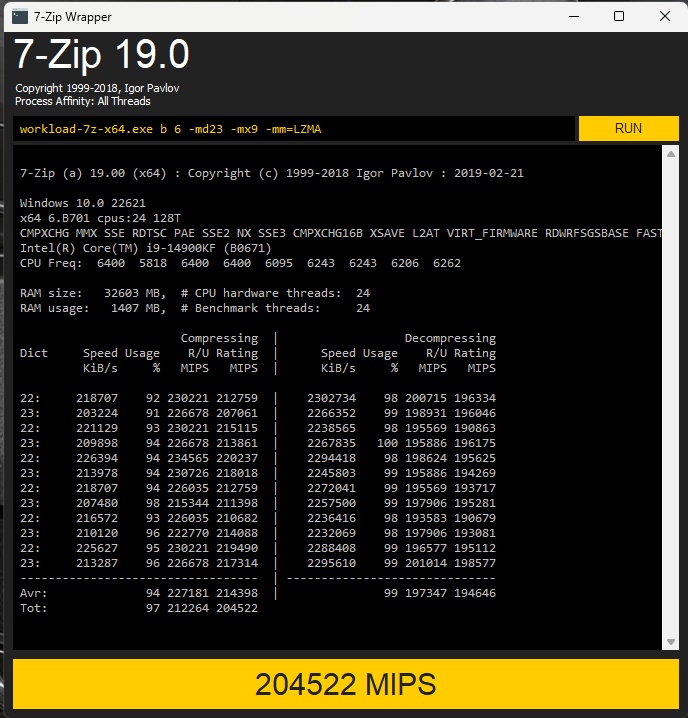This screenshot has height=718, width=688.
Task: Click the decompressing rating value 198577
Action: point(475,563)
